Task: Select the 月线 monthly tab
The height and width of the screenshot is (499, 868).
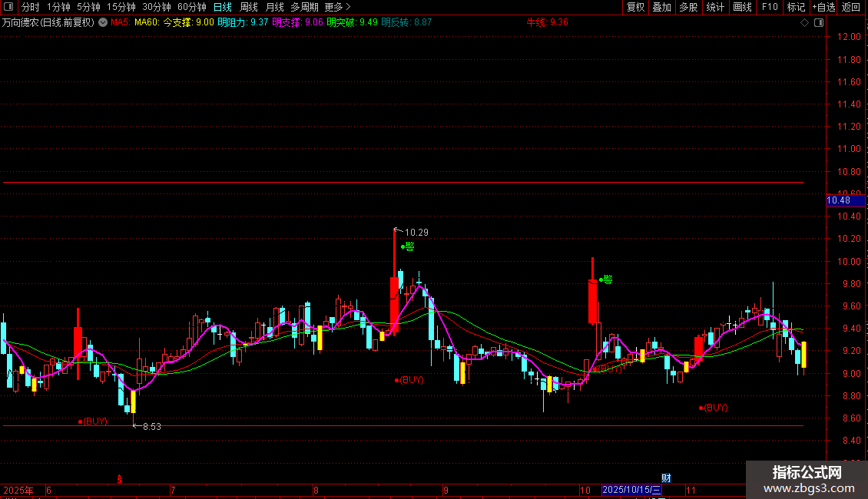Action: 274,7
